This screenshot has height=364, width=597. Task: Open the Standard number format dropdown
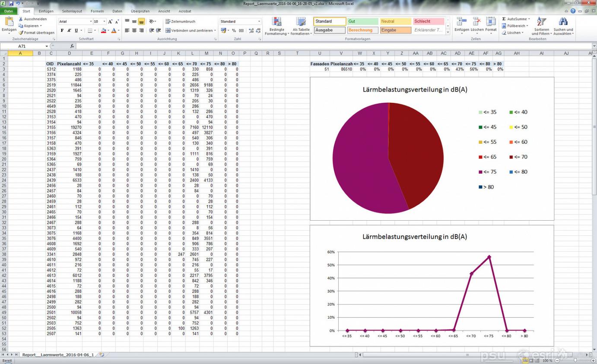[259, 22]
